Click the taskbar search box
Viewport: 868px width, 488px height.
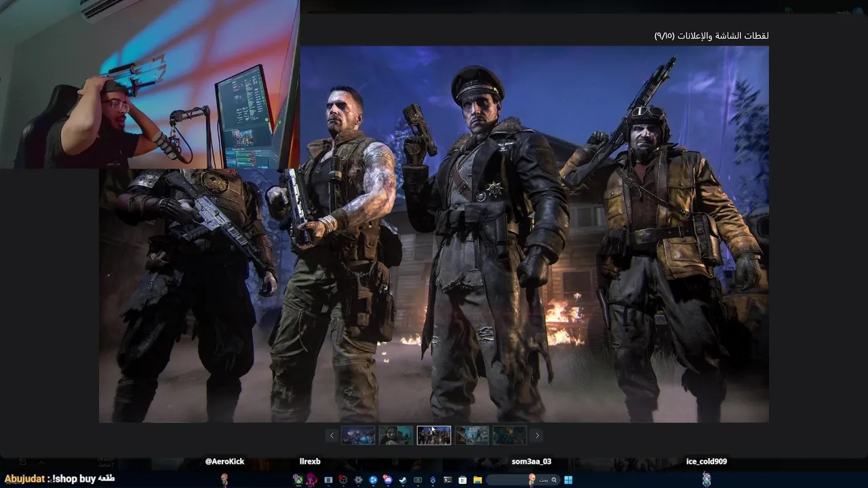pyautogui.click(x=523, y=480)
